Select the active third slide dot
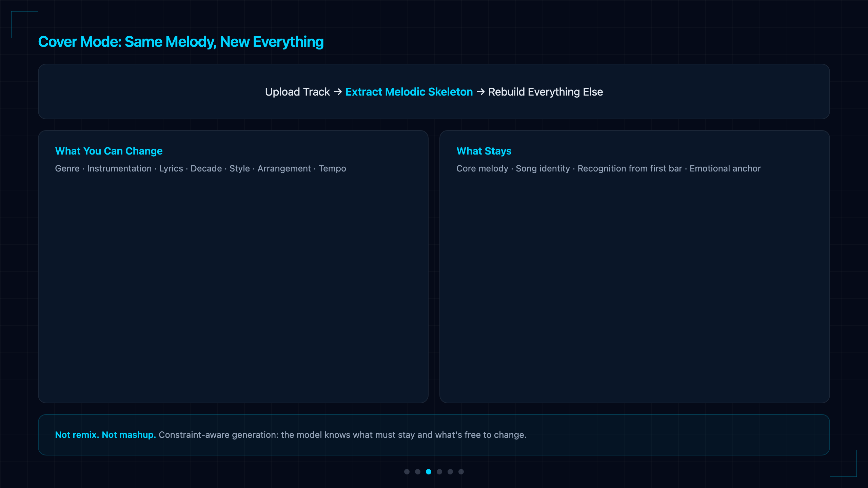 pos(429,472)
